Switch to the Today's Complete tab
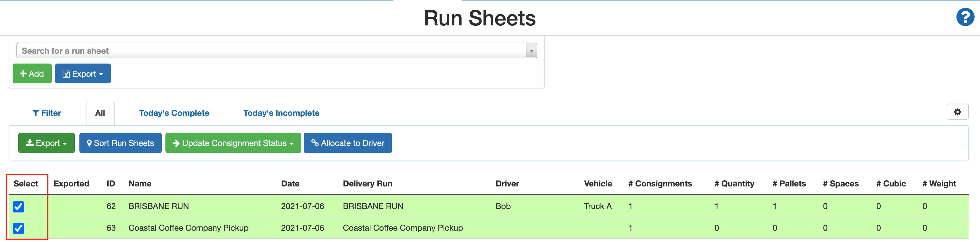The image size is (980, 242). coord(174,113)
